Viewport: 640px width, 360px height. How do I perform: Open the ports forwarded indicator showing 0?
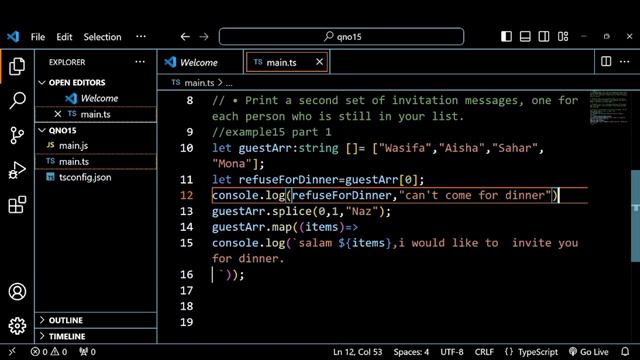87,352
